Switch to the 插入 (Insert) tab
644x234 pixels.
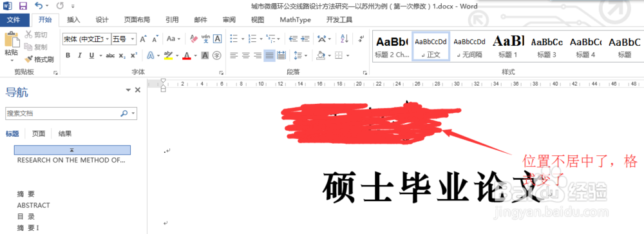click(x=73, y=20)
